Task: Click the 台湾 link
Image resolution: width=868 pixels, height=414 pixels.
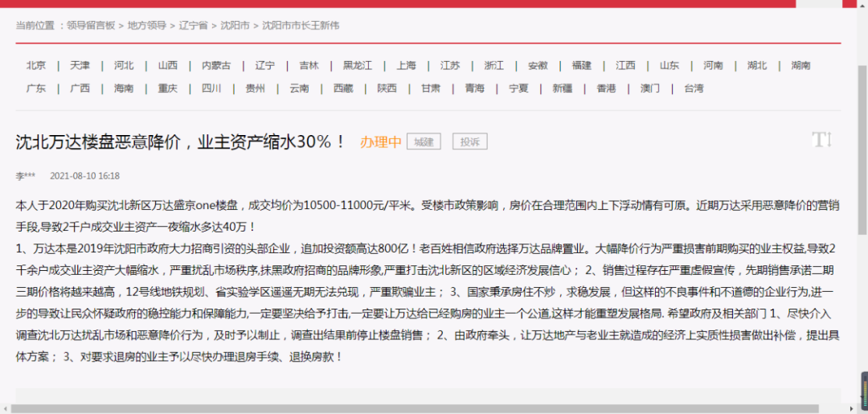Action: (694, 88)
